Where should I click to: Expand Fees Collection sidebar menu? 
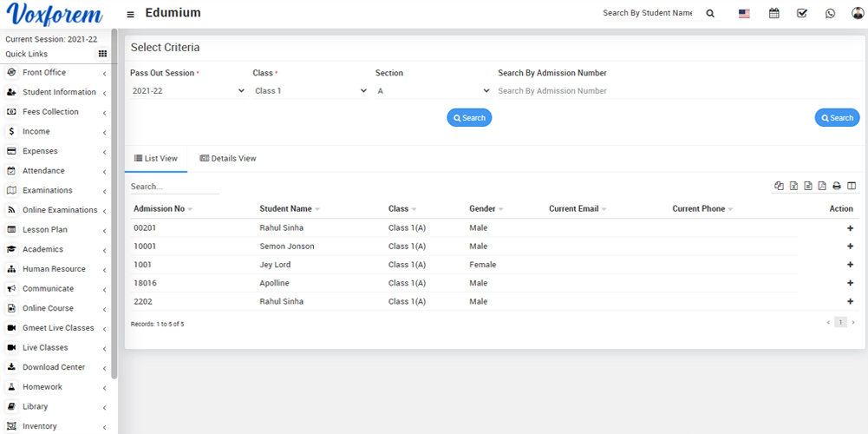(56, 112)
